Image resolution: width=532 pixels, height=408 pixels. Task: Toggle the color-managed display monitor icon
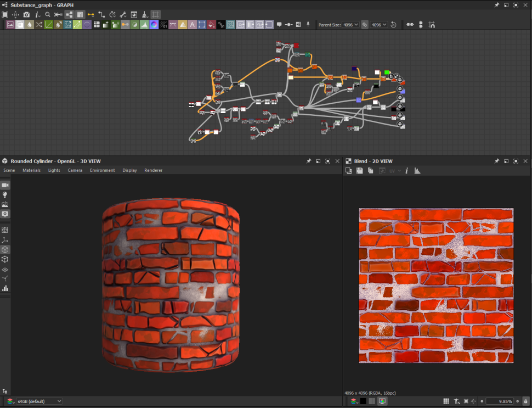[382, 401]
